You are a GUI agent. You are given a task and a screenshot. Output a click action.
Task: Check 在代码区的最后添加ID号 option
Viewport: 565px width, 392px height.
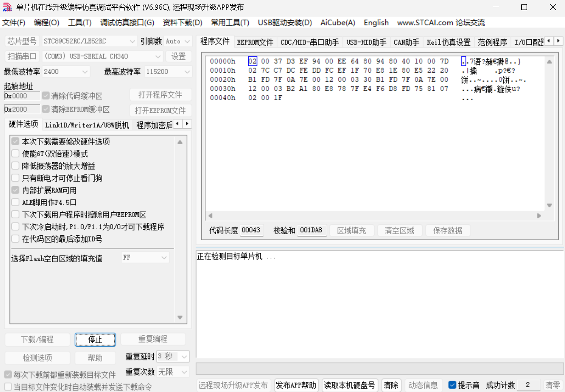click(x=15, y=239)
